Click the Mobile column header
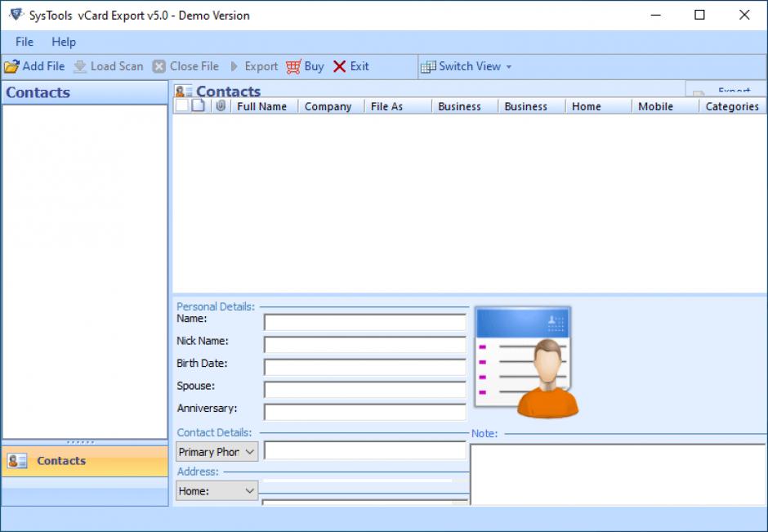Viewport: 768px width, 532px height. 666,106
